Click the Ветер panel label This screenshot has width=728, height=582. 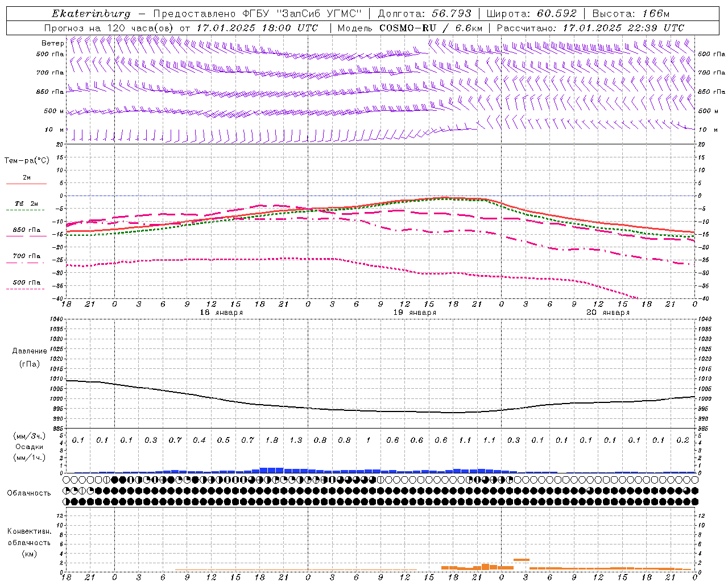52,43
